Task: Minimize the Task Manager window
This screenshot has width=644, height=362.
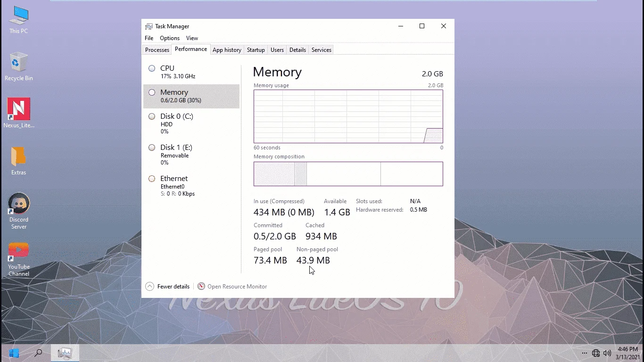Action: click(400, 26)
